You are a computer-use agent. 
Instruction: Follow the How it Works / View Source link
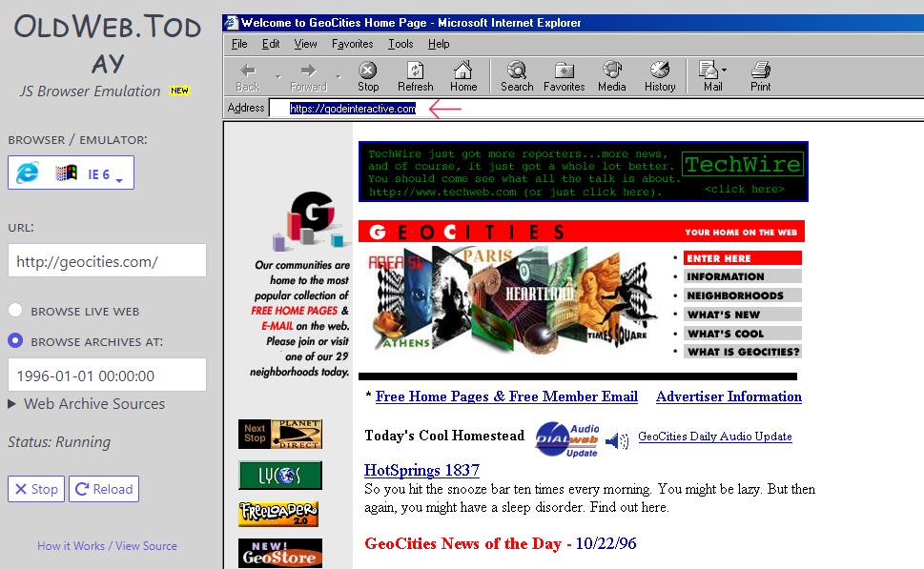pyautogui.click(x=107, y=546)
